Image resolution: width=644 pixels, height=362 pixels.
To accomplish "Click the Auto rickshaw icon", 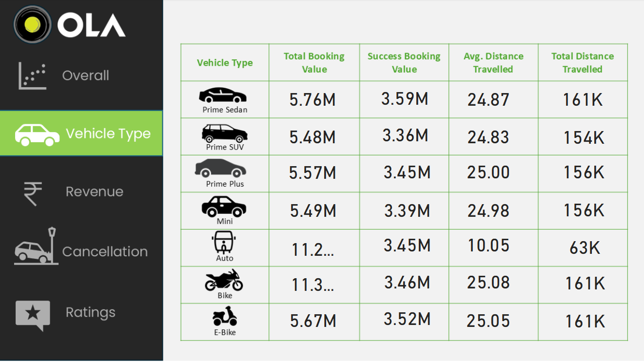I will tap(225, 243).
